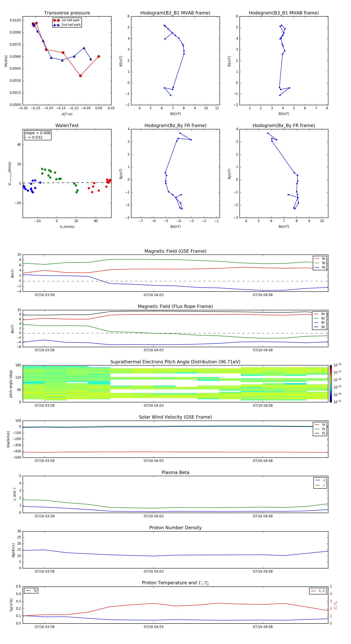
Task: Click the 'B3(nT)' x-axis label
Action: tap(284, 114)
